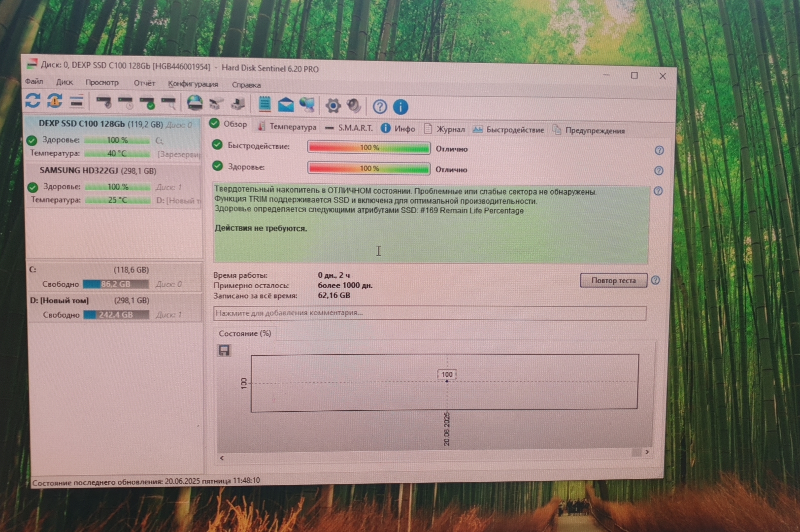This screenshot has height=532, width=800.
Task: Open the Просмотр menu
Action: point(102,83)
